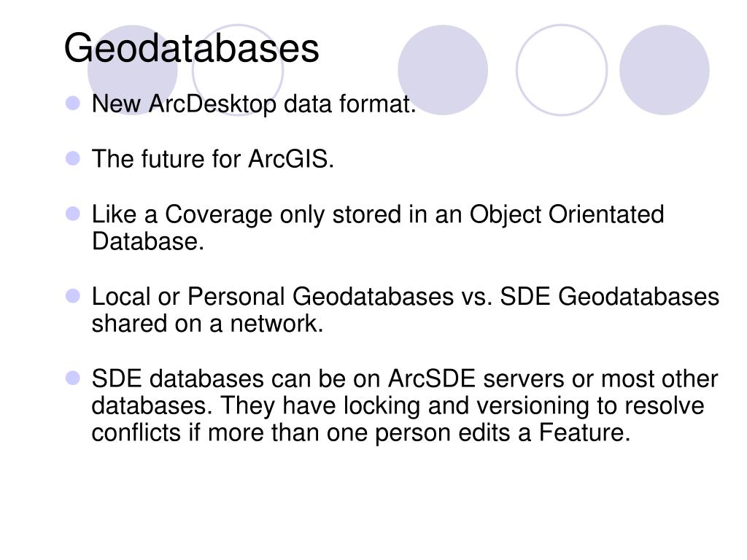Screen dimensions: 747x560
Task: Click the Geodatabases slide title
Action: click(x=192, y=48)
